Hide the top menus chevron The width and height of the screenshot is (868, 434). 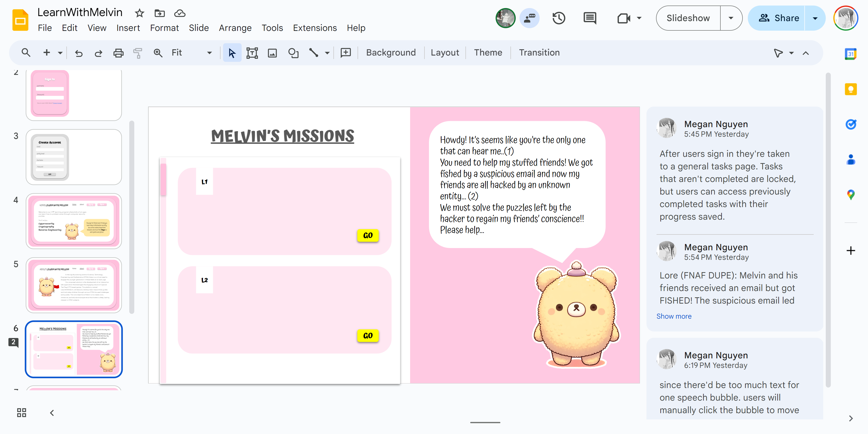806,53
